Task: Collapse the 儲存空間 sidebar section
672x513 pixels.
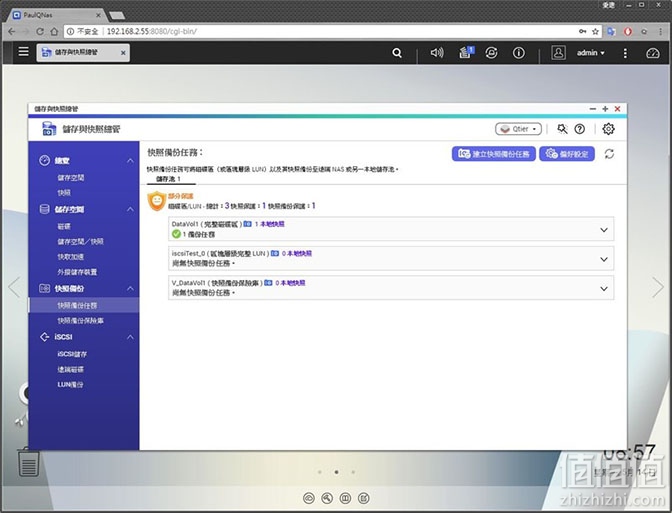Action: pyautogui.click(x=130, y=210)
